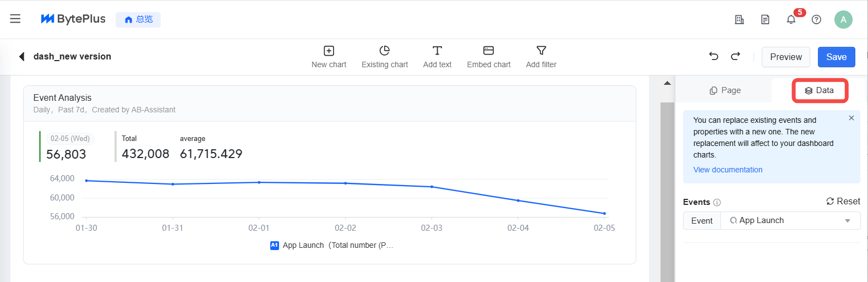Image resolution: width=868 pixels, height=282 pixels.
Task: Select the Data tab
Action: click(x=819, y=90)
